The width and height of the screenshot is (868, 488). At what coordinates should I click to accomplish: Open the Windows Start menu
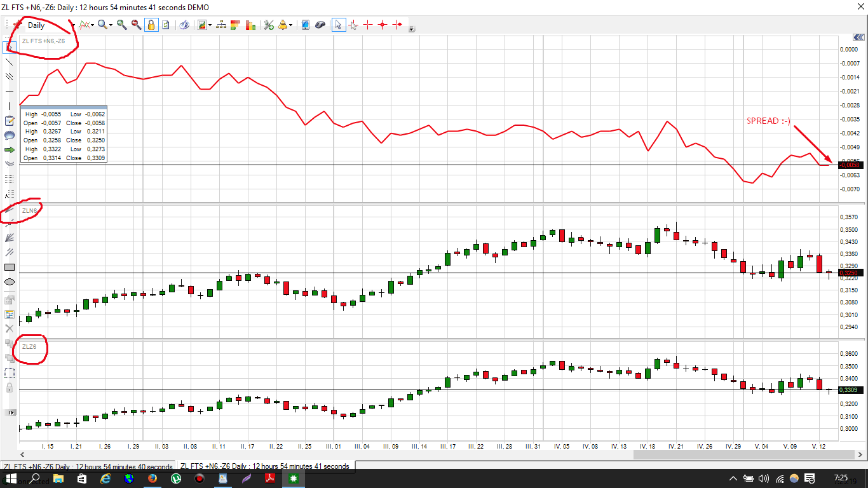[x=11, y=478]
